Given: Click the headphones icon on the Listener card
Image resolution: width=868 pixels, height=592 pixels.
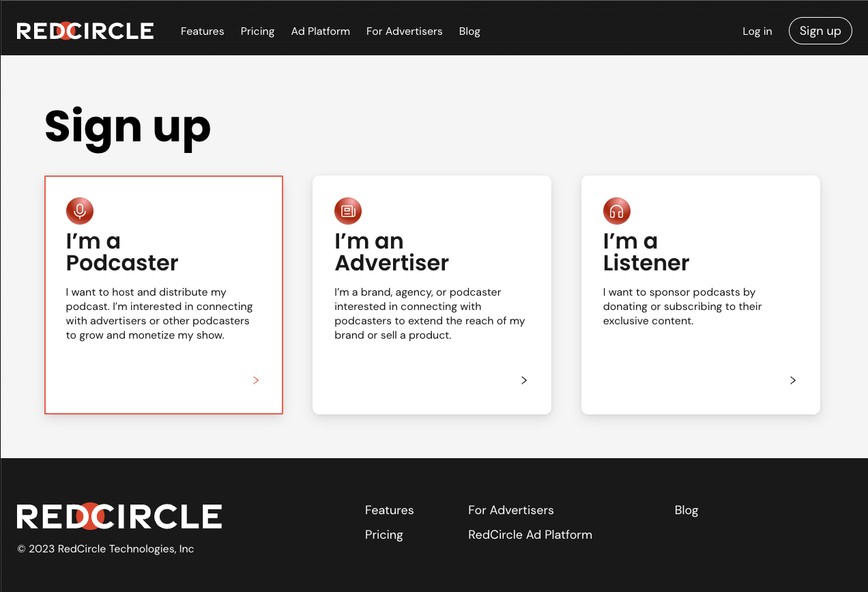Looking at the screenshot, I should (x=617, y=211).
